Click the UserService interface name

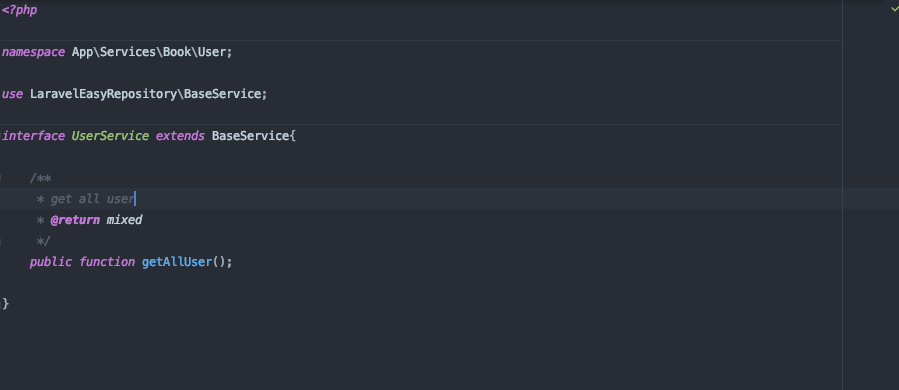(x=110, y=136)
